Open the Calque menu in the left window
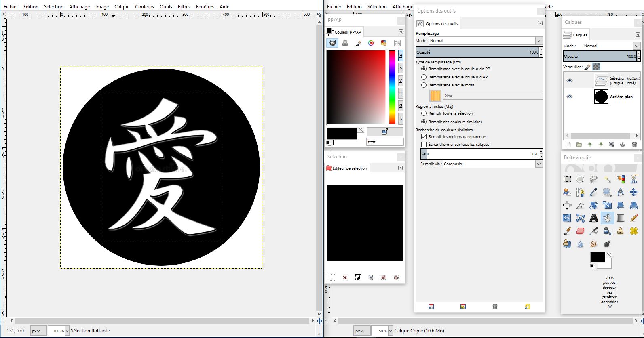This screenshot has height=338, width=644. [122, 7]
